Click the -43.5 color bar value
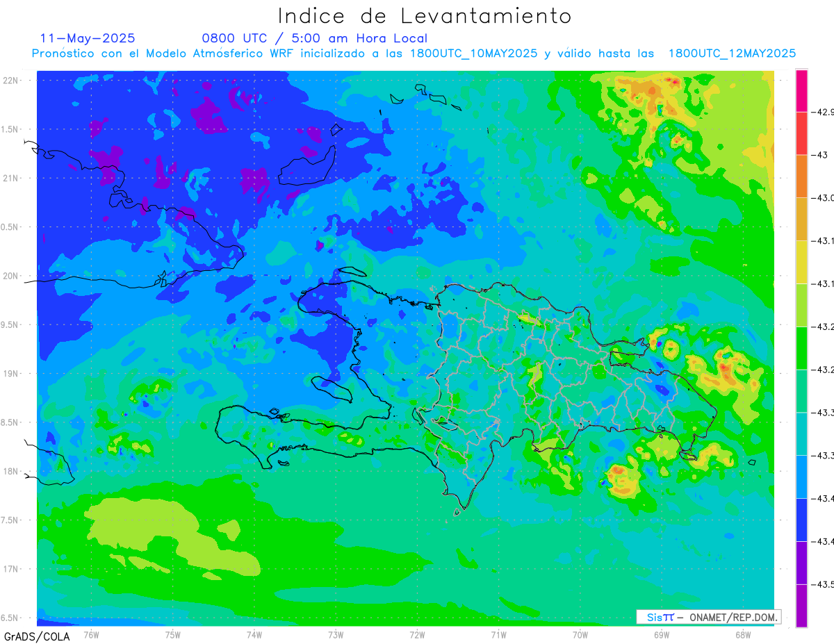834x644 pixels. coord(824,584)
